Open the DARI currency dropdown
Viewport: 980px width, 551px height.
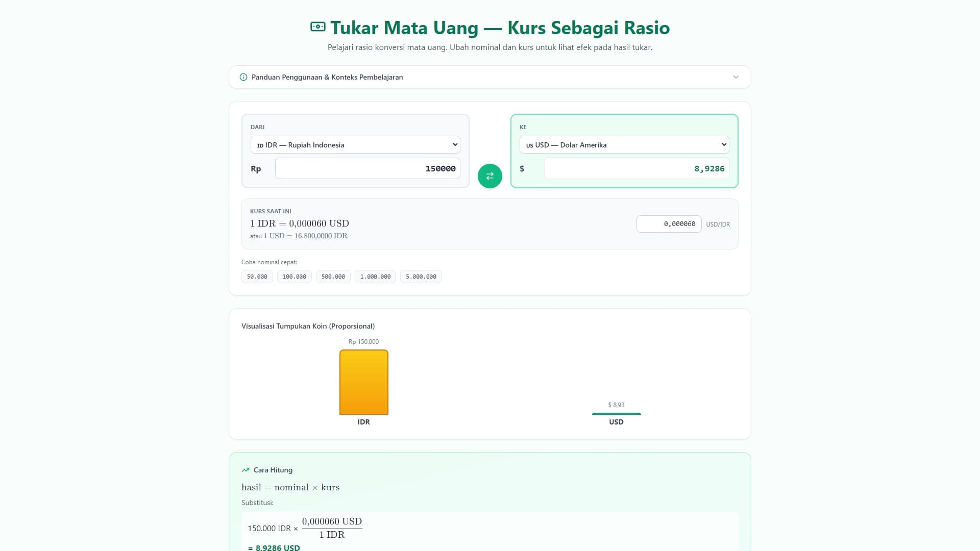coord(355,145)
